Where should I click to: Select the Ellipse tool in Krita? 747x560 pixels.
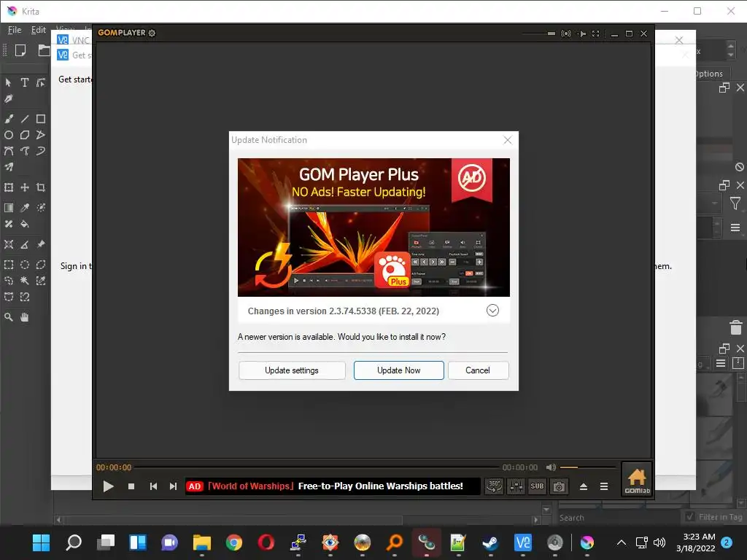[x=9, y=135]
